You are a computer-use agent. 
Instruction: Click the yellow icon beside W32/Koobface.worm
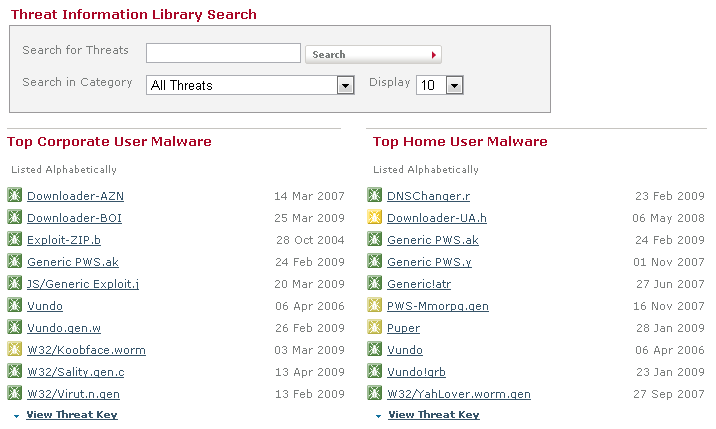pyautogui.click(x=15, y=350)
